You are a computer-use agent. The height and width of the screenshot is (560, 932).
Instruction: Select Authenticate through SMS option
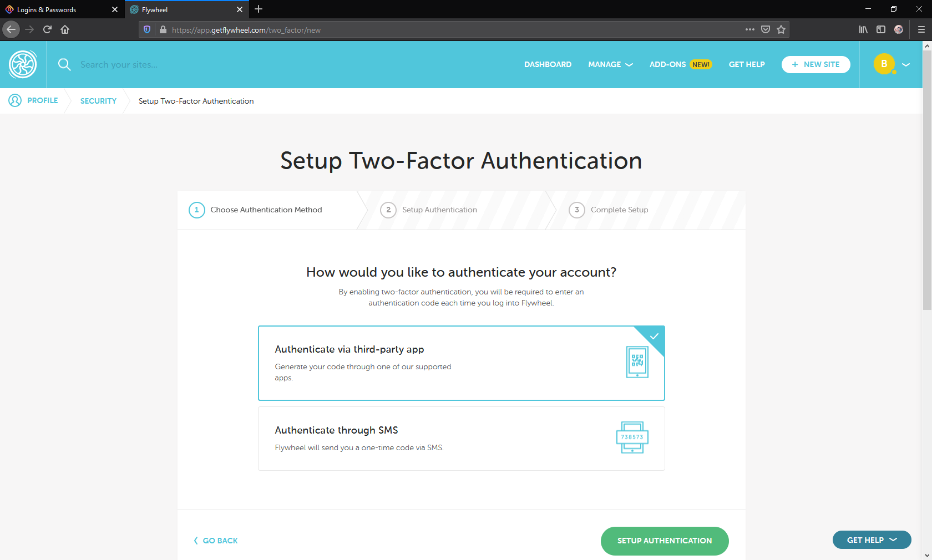[x=462, y=439]
